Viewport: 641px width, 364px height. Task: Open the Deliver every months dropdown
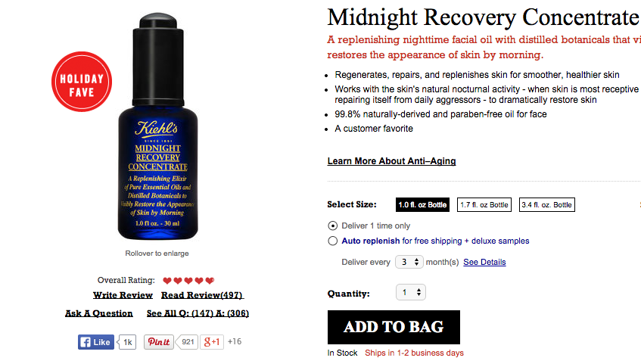click(x=409, y=262)
